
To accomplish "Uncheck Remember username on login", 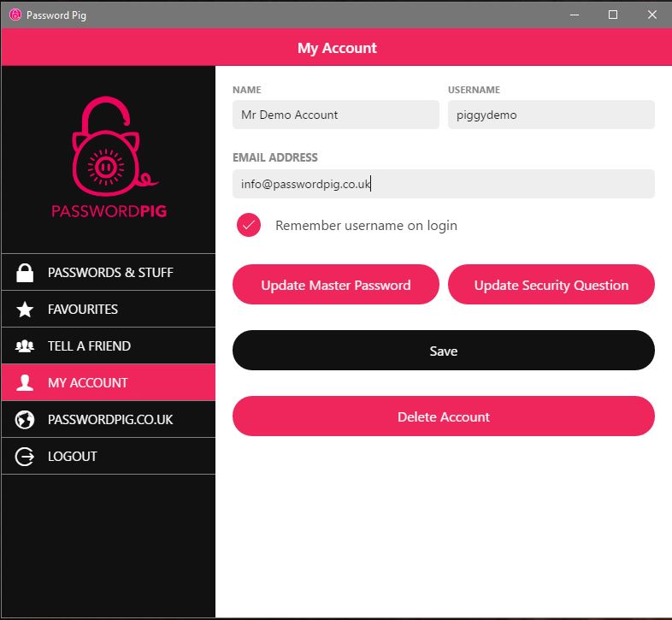I will (x=249, y=225).
